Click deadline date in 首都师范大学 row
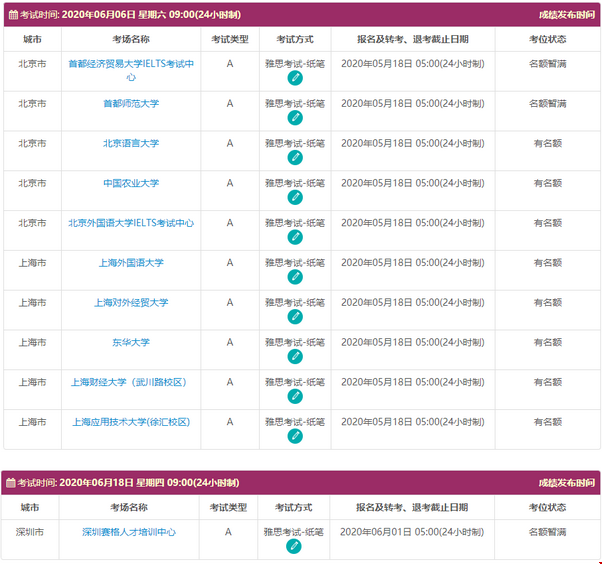The height and width of the screenshot is (564, 602). tap(413, 104)
